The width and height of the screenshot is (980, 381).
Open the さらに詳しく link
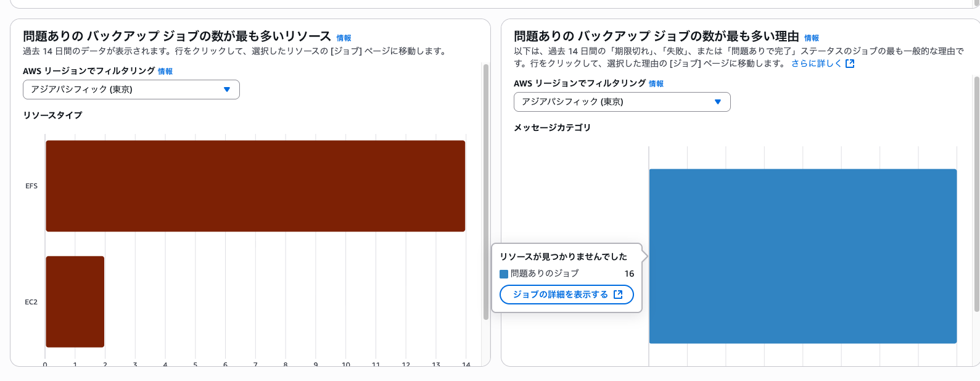coord(816,64)
